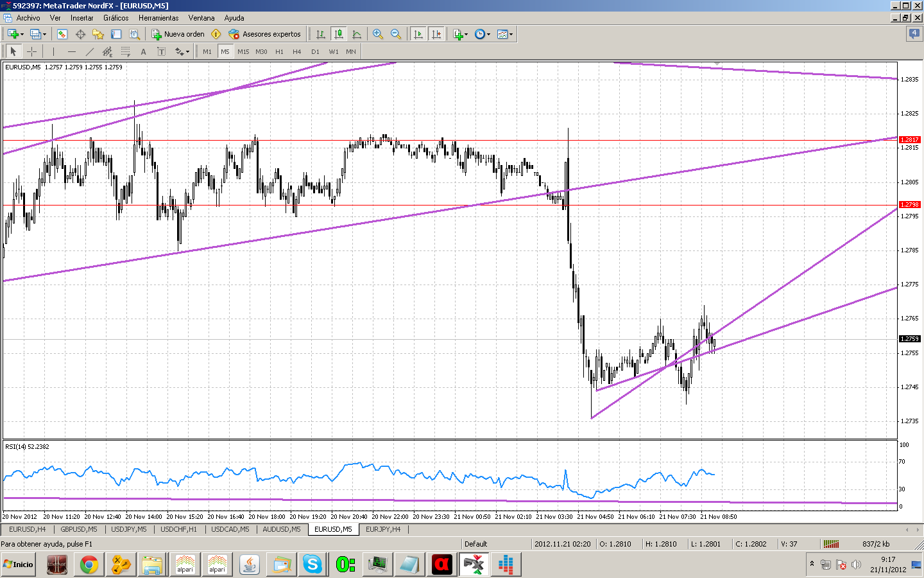This screenshot has height=578, width=924.
Task: Toggle the chart auto scroll button
Action: click(x=418, y=34)
